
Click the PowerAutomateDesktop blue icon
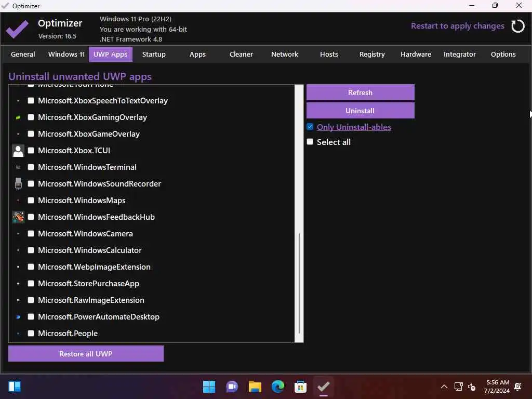click(18, 317)
